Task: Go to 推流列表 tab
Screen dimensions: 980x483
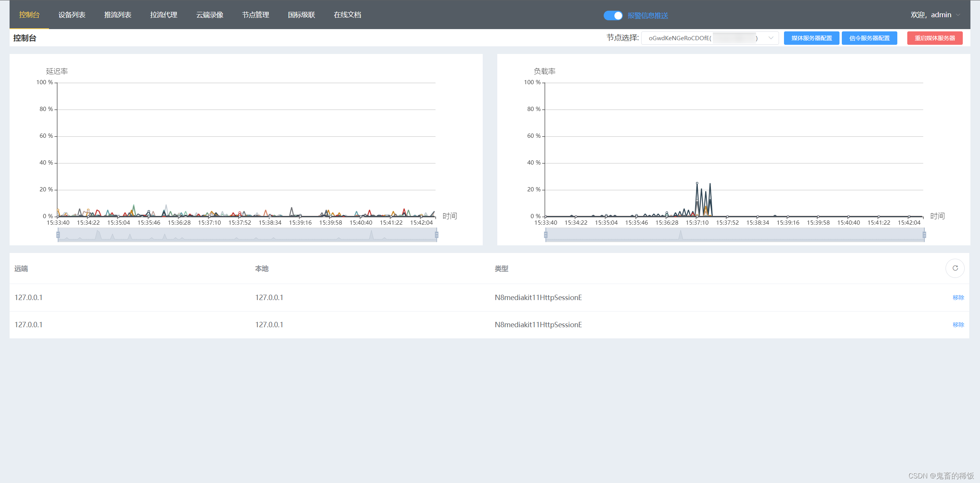Action: [118, 15]
